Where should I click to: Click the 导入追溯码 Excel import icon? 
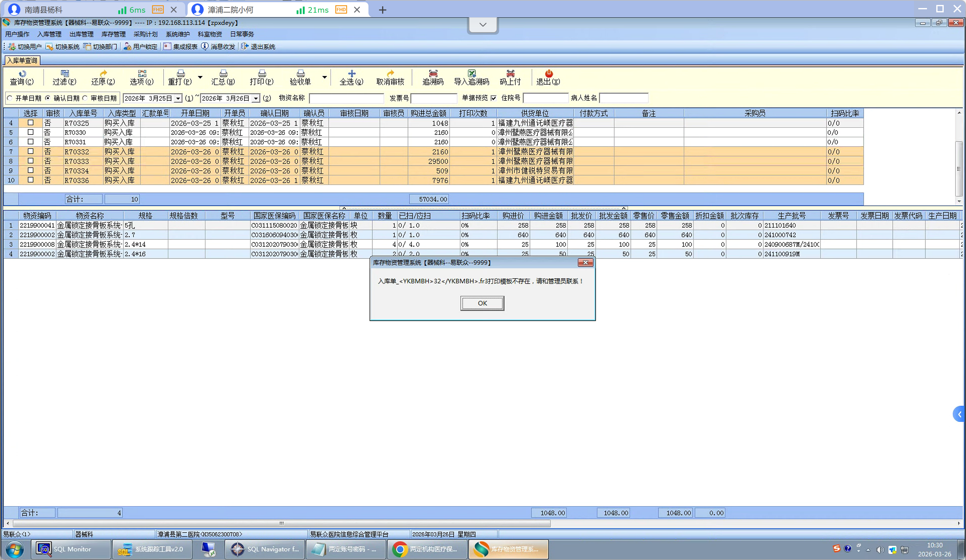click(x=472, y=74)
